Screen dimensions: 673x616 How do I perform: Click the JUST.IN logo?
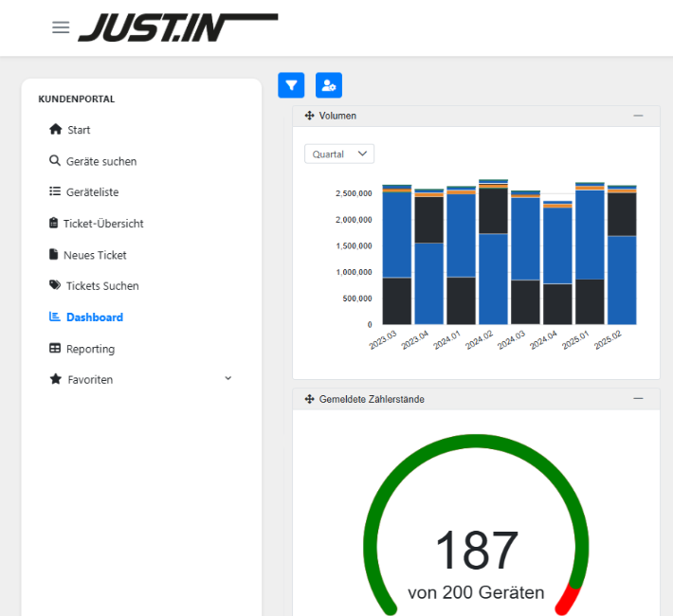point(177,27)
